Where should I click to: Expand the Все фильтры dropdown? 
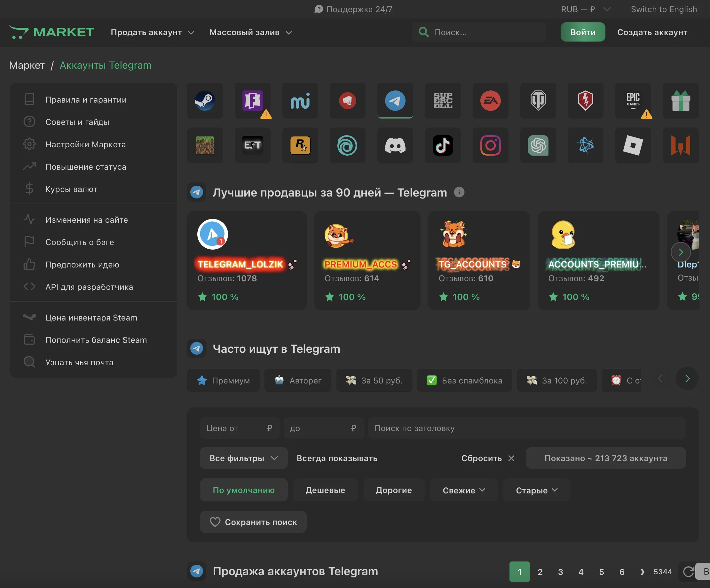click(243, 458)
